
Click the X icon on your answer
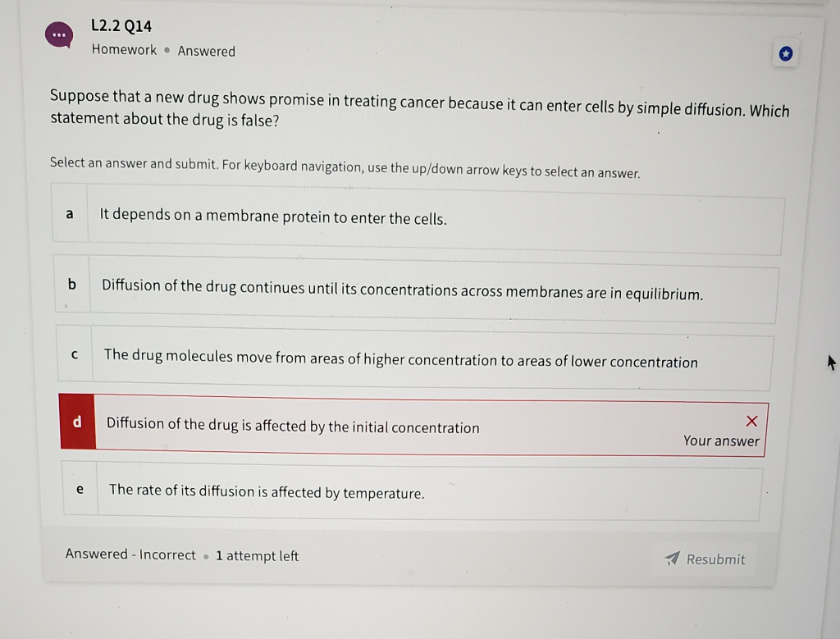click(x=751, y=421)
